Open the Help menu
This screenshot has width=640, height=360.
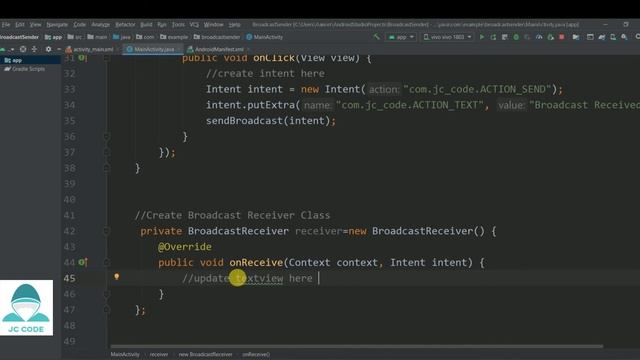point(234,24)
